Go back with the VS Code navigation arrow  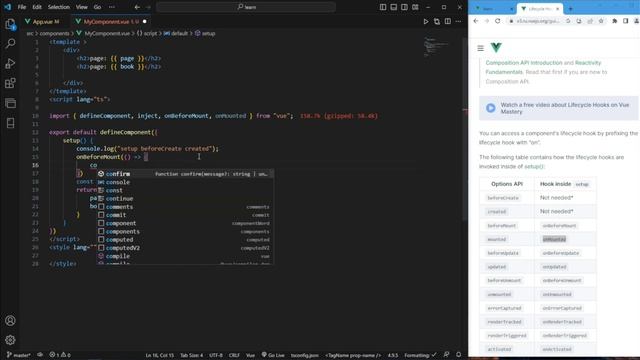pos(137,7)
